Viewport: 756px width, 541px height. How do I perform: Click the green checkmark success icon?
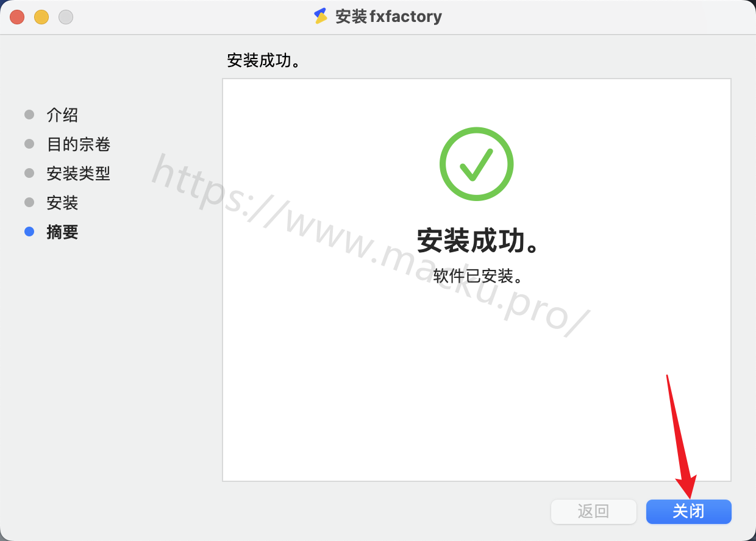click(477, 164)
